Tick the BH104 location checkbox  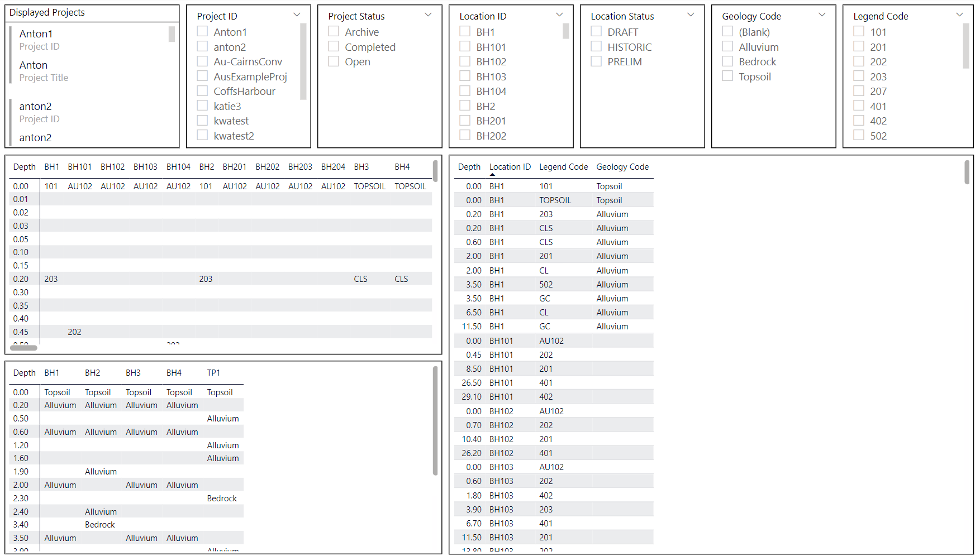point(465,91)
